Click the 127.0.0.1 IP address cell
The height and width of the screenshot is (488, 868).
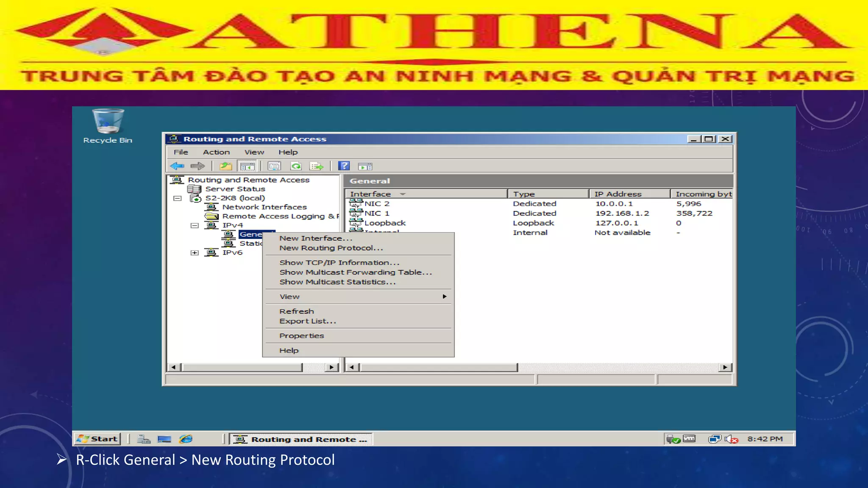[x=616, y=223]
